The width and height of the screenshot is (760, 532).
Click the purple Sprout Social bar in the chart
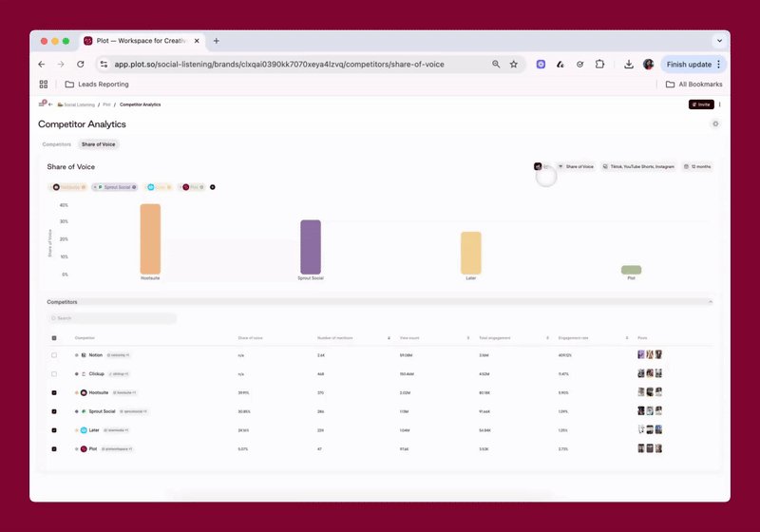(x=311, y=247)
